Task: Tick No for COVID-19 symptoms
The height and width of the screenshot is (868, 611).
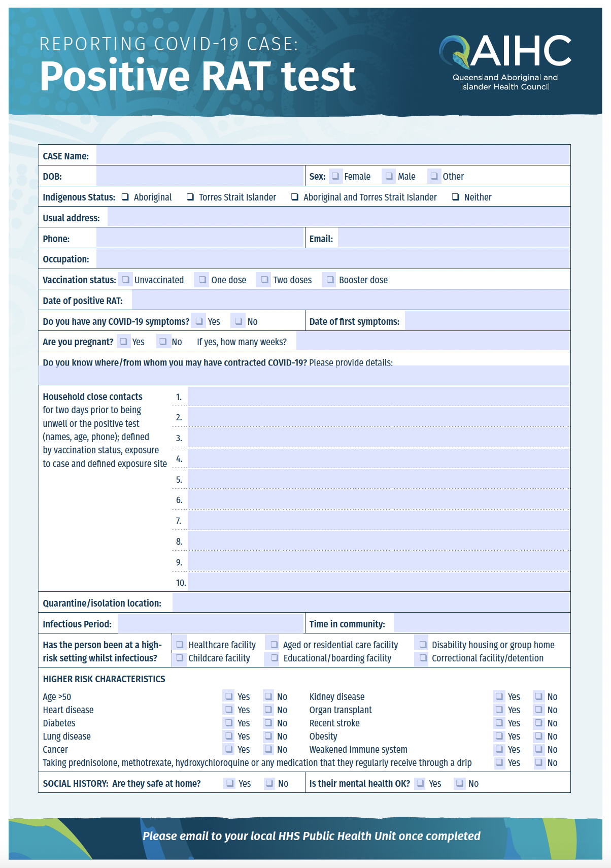Action: [x=239, y=321]
